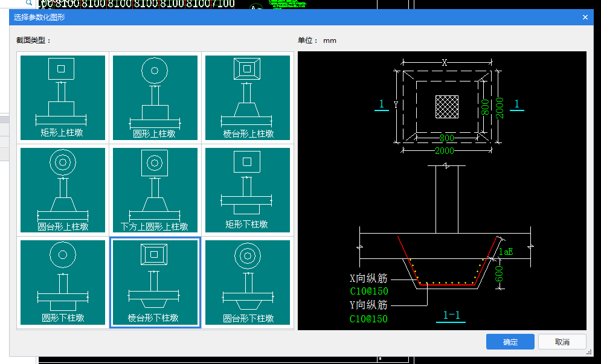The height and width of the screenshot is (364, 601).
Task: Choose the 棱台形上柱墩 section shape
Action: (248, 98)
